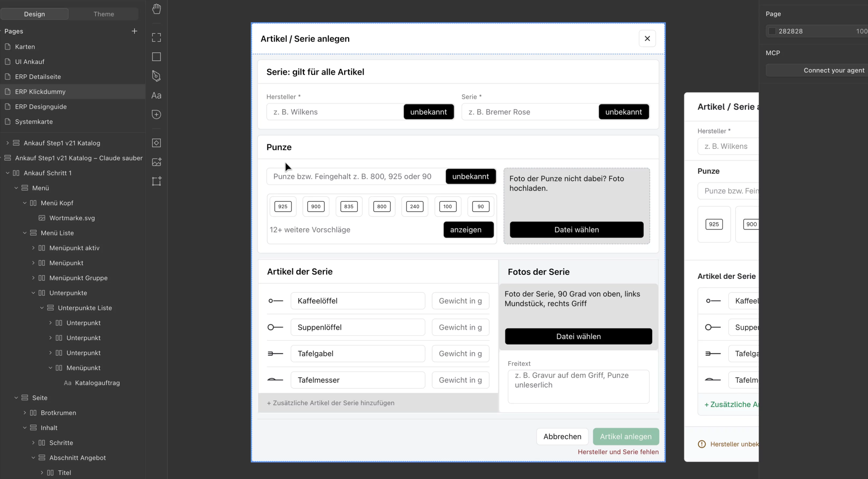Select the Text tool Aa

pos(156,96)
